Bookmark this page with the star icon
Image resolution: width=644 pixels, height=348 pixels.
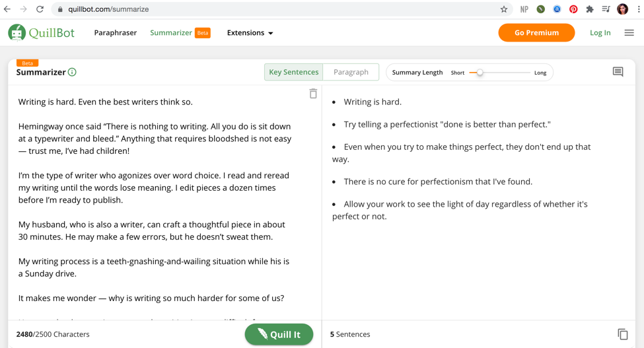tap(504, 9)
